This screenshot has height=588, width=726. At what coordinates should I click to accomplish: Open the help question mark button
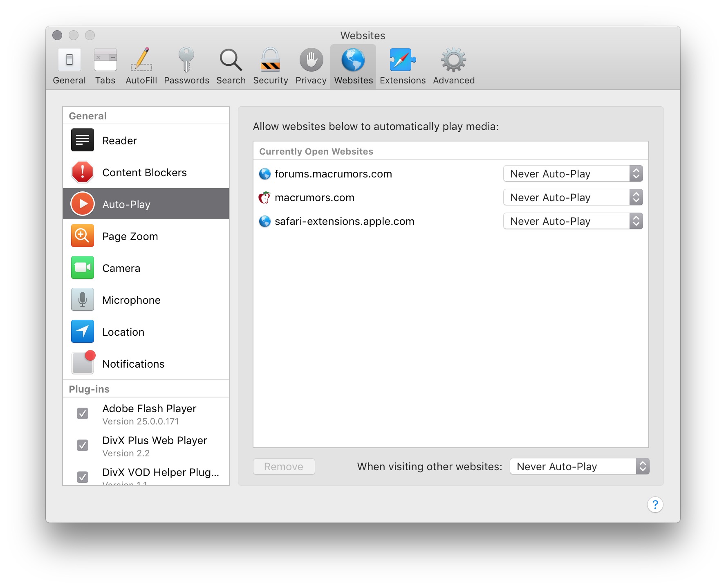coord(655,505)
